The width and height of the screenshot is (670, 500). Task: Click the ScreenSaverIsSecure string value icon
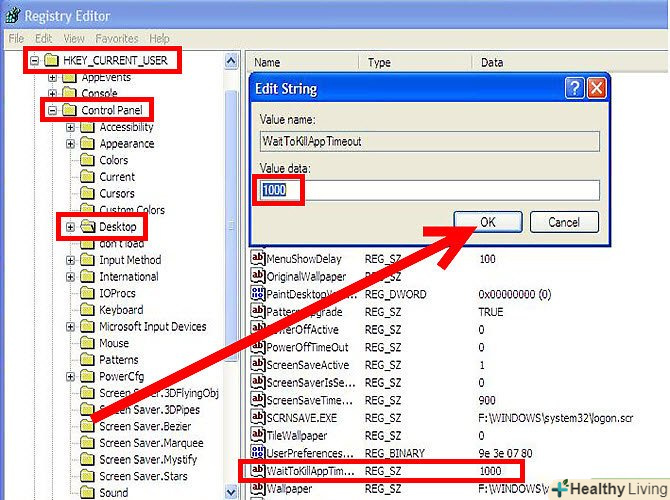(258, 382)
